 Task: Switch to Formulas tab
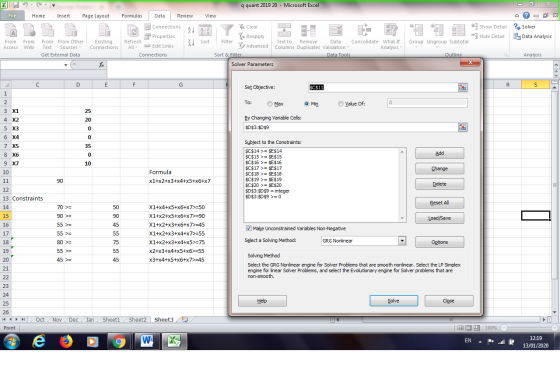pyautogui.click(x=131, y=16)
